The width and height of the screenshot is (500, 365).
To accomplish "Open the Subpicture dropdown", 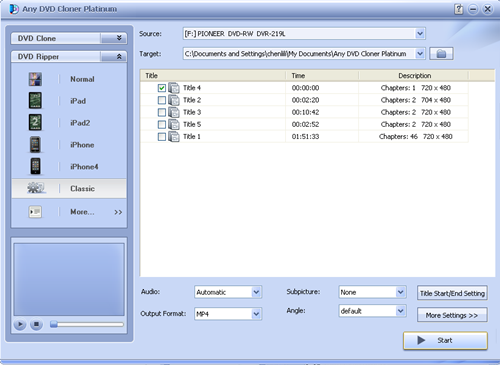I will 400,292.
